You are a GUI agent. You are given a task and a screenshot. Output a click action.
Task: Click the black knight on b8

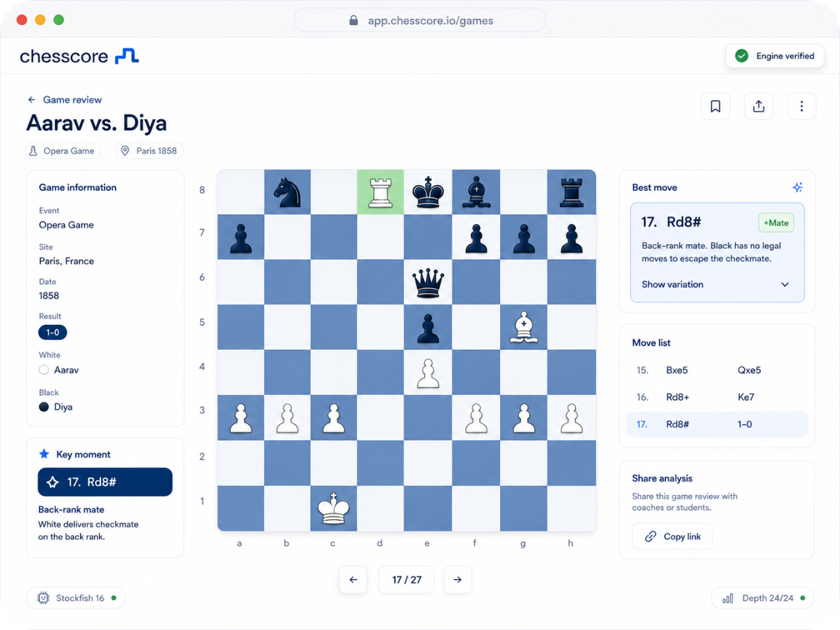pyautogui.click(x=287, y=192)
